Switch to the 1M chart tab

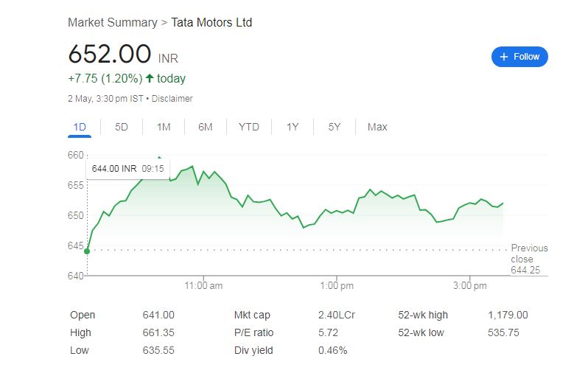pos(164,127)
